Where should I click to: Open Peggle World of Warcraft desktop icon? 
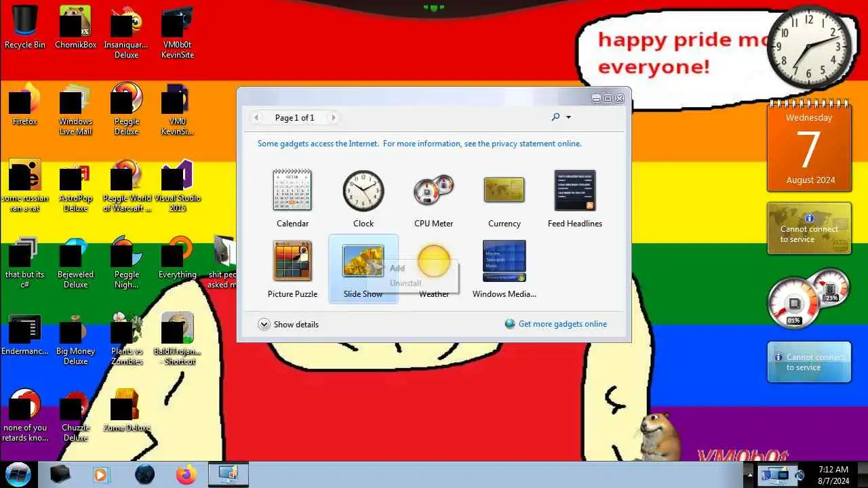(x=126, y=186)
